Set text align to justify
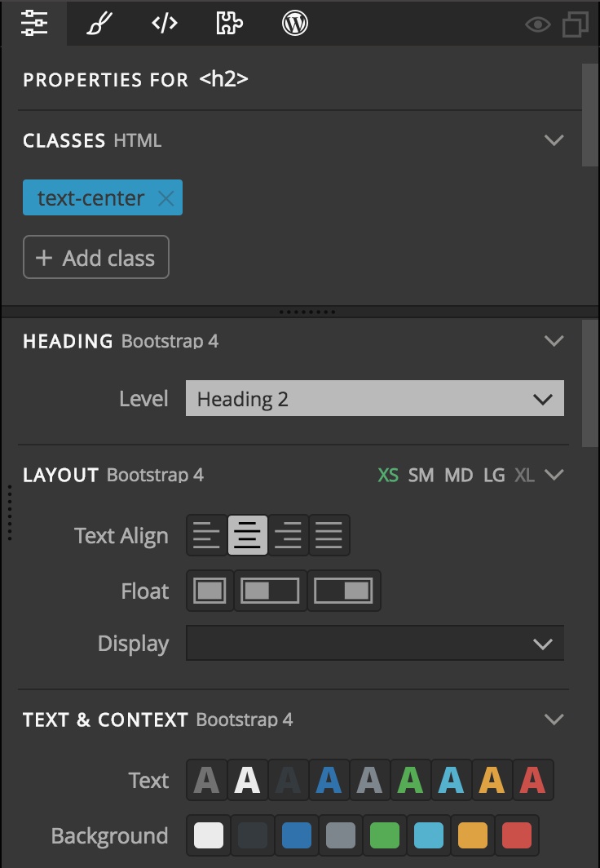 click(329, 535)
